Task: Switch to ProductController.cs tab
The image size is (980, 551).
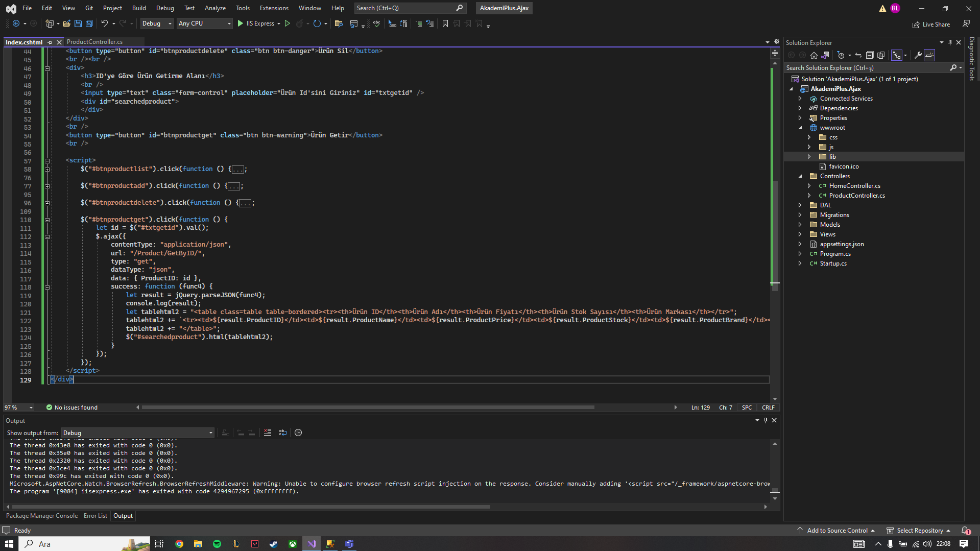Action: pyautogui.click(x=94, y=42)
